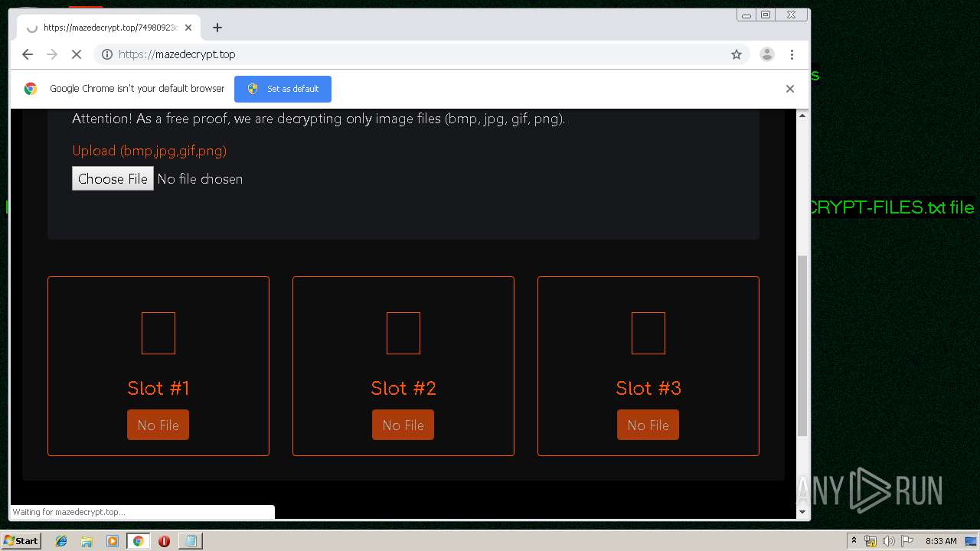View site information icon in address bar
Screen dimensions: 980x551
point(107,54)
